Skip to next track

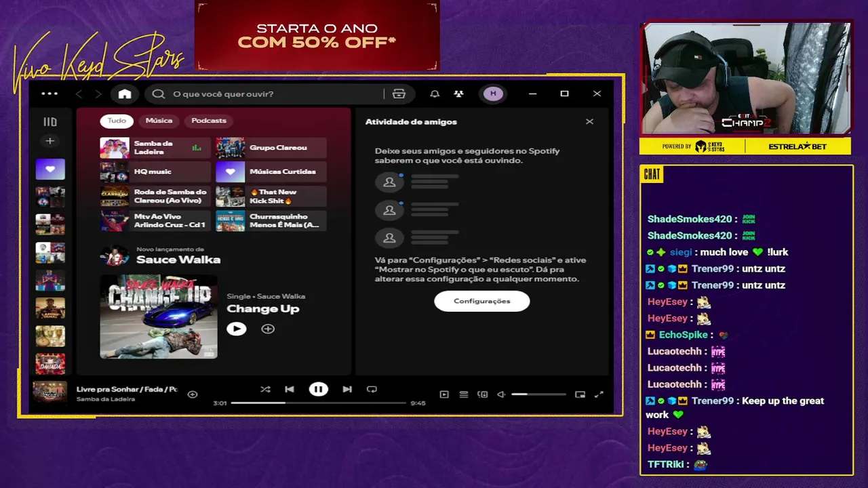(347, 389)
